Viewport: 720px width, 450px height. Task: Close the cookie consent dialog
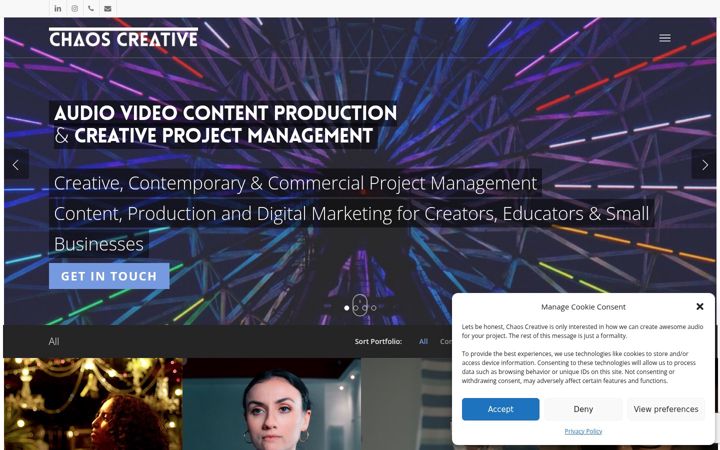[x=699, y=306]
